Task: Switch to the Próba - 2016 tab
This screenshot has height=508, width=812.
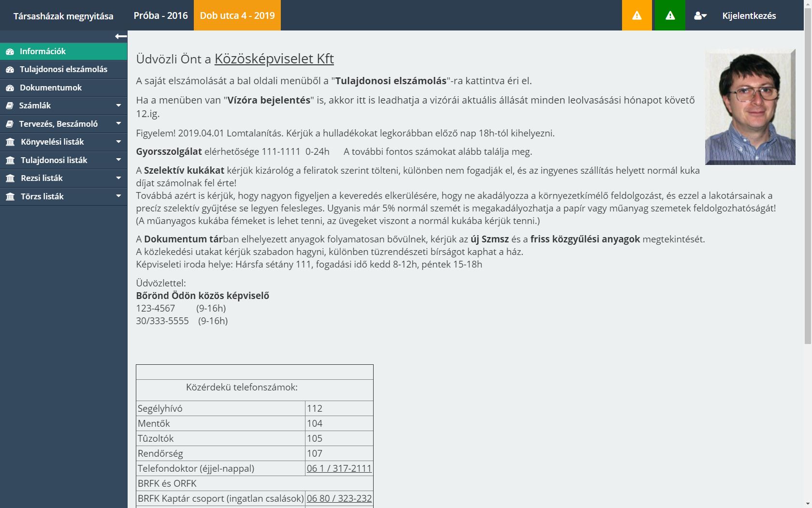Action: point(160,15)
